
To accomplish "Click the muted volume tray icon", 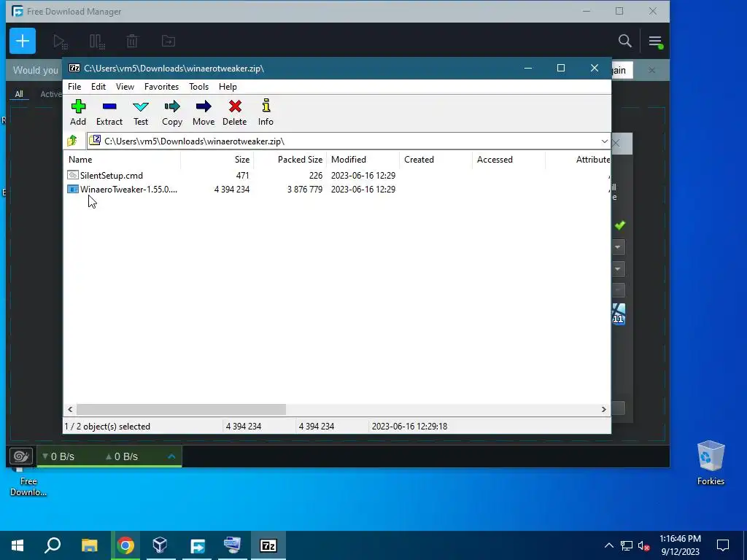I will tap(643, 545).
